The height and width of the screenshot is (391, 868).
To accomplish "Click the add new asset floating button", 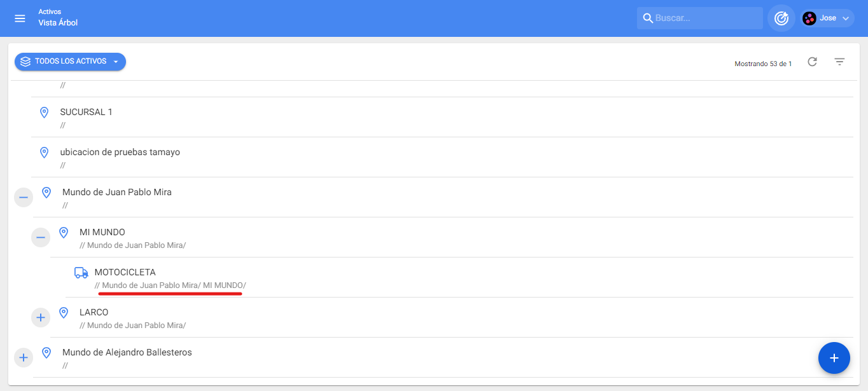I will coord(834,358).
